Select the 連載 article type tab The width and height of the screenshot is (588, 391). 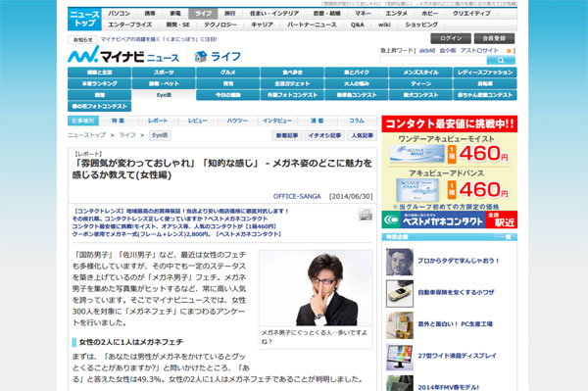click(317, 121)
